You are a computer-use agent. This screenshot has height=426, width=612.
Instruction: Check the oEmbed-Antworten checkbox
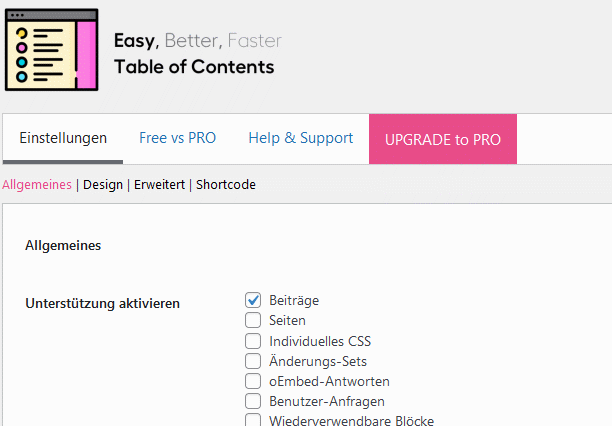(253, 381)
